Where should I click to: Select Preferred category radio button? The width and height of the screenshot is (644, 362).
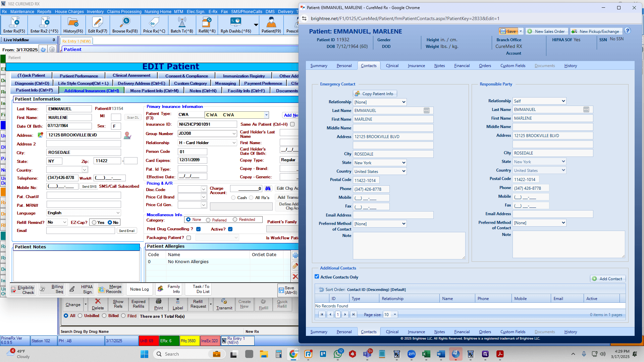tap(208, 220)
